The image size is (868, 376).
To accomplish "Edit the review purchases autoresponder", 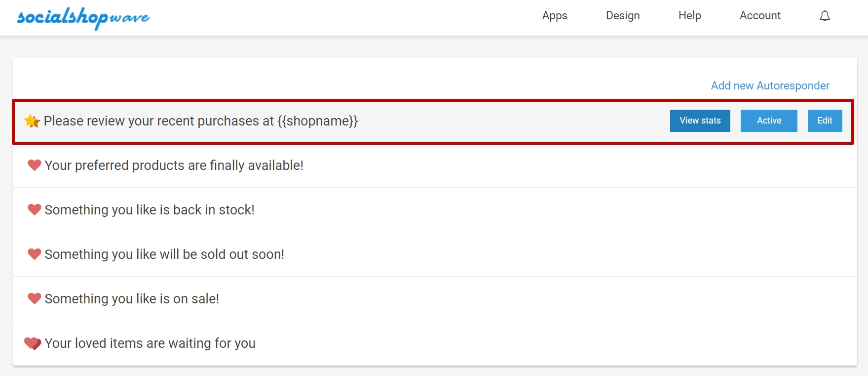I will pyautogui.click(x=825, y=121).
